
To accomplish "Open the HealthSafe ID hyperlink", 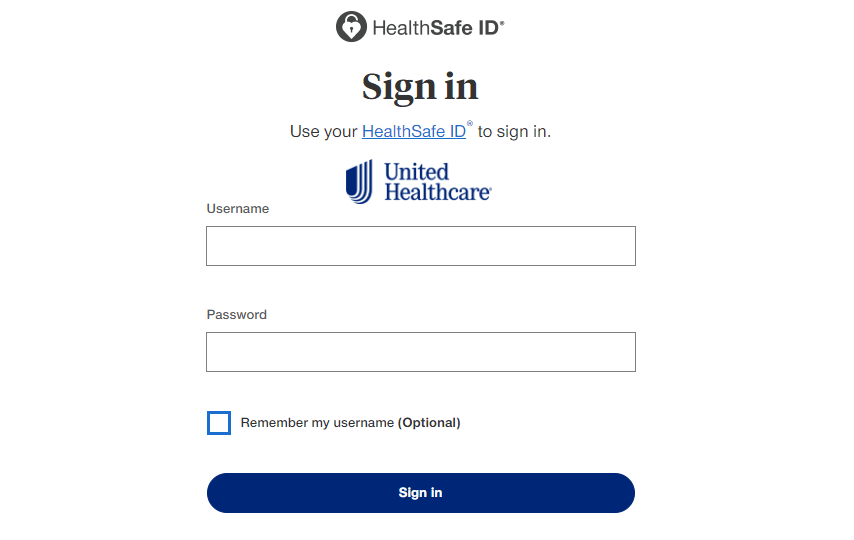I will 414,131.
